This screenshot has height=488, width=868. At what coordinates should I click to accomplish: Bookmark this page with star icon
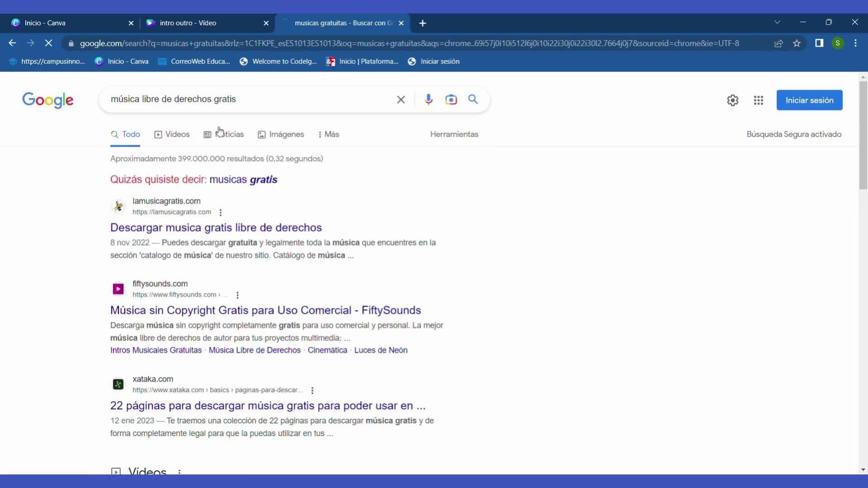point(797,43)
